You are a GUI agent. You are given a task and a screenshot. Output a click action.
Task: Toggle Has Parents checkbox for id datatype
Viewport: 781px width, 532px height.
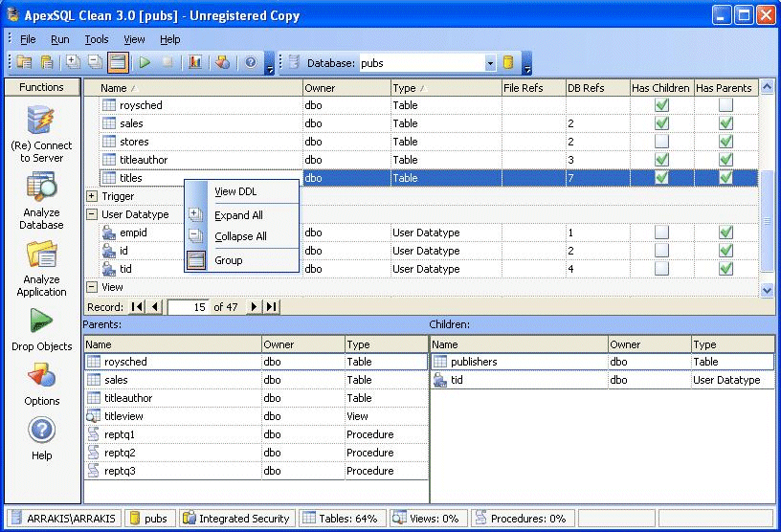725,251
